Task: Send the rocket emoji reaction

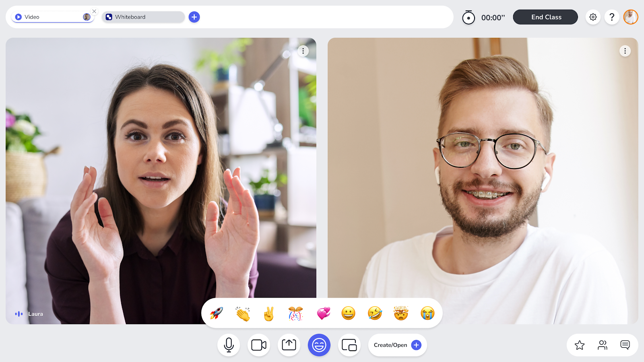Action: (217, 313)
